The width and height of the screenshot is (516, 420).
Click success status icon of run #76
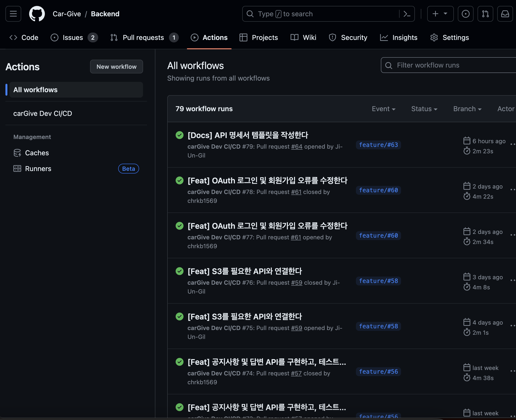(x=180, y=271)
